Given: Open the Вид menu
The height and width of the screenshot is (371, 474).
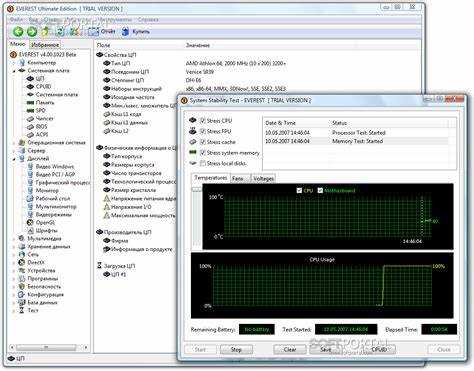Looking at the screenshot, I should pyautogui.click(x=33, y=20).
